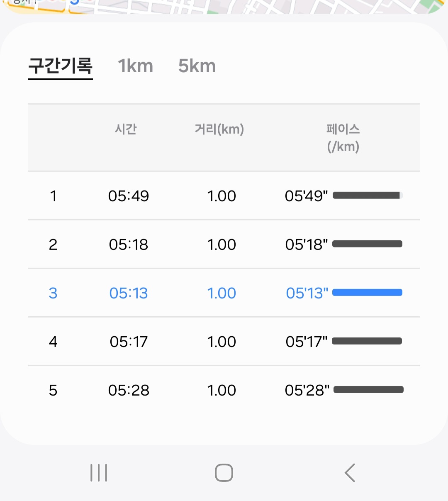448x501 pixels.
Task: Click the blue pace bar for lap 3
Action: (x=368, y=293)
